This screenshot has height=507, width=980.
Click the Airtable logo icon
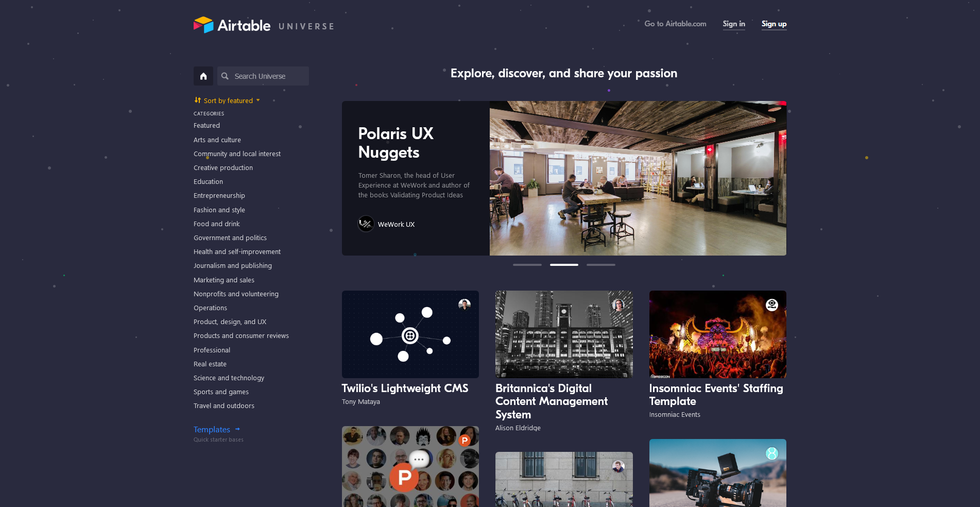point(203,25)
